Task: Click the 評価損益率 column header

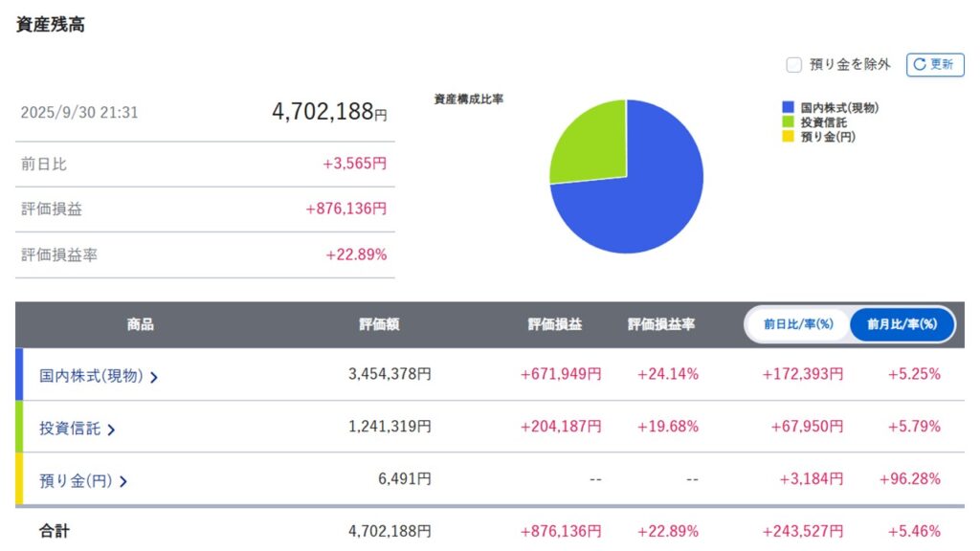Action: click(661, 324)
